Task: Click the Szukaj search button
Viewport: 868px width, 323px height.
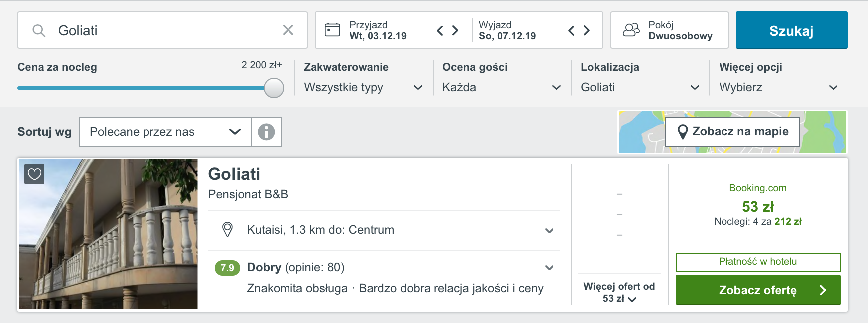Action: pos(791,30)
